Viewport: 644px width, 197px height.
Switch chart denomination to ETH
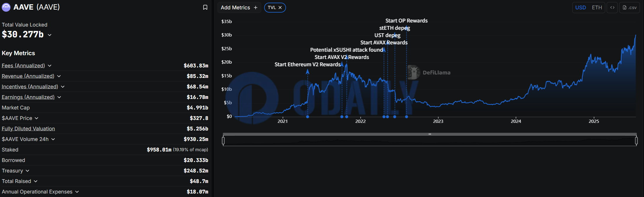point(597,8)
